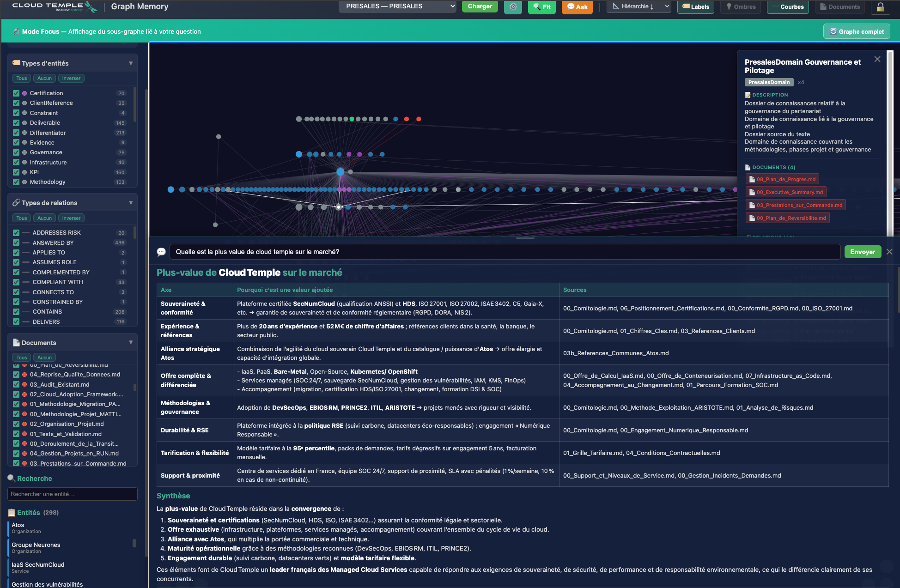
Task: Click the Graphe complet refresh button
Action: pos(857,31)
